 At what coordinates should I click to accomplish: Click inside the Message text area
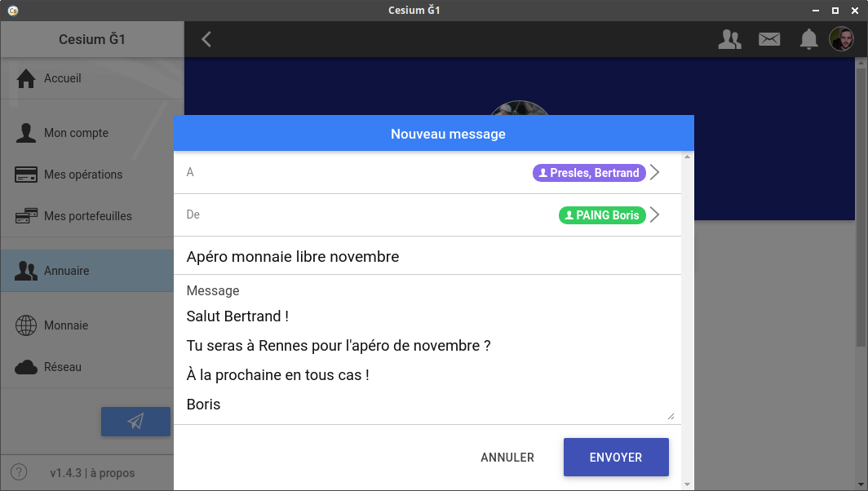(427, 361)
